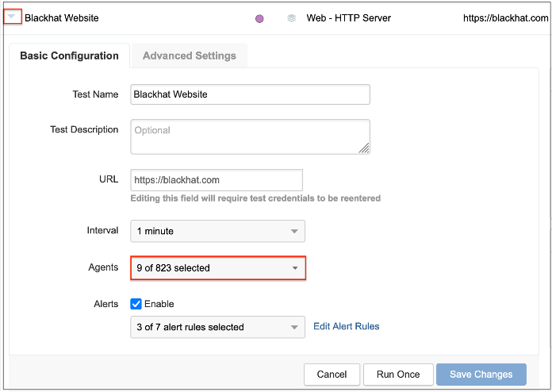The height and width of the screenshot is (392, 552).
Task: Open the Interval dropdown showing 1 minute
Action: [x=217, y=231]
